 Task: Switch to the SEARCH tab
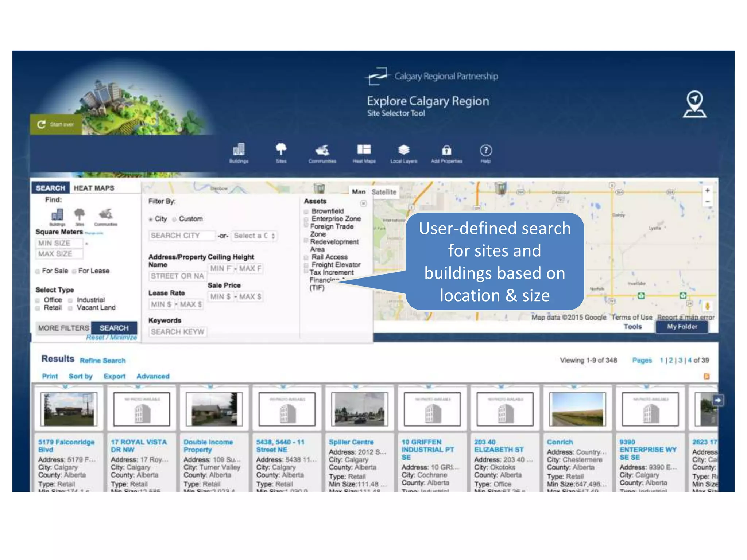(x=50, y=188)
